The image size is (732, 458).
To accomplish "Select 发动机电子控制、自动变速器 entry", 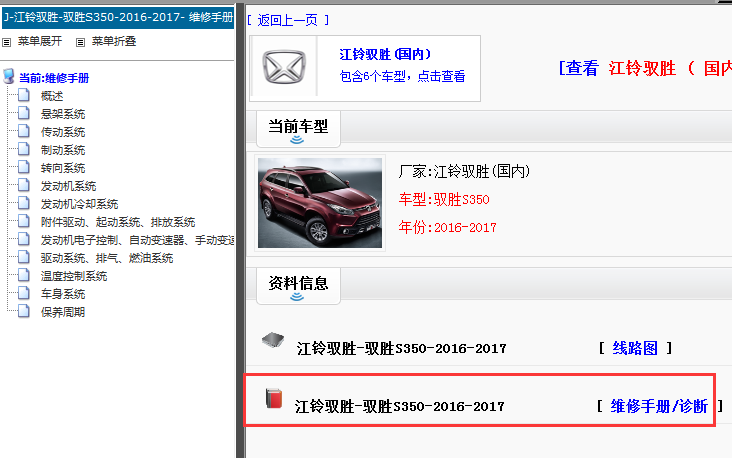I will tap(137, 240).
